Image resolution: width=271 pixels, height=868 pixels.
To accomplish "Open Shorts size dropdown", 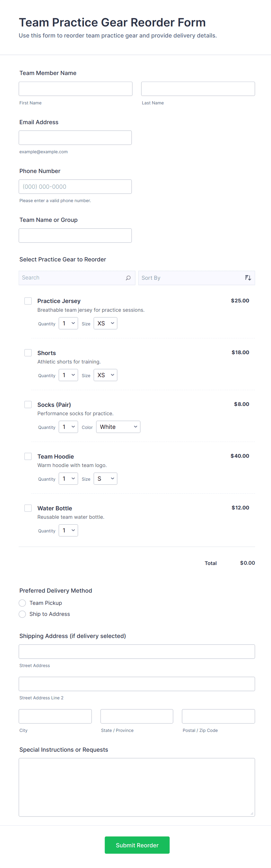I will (x=105, y=375).
